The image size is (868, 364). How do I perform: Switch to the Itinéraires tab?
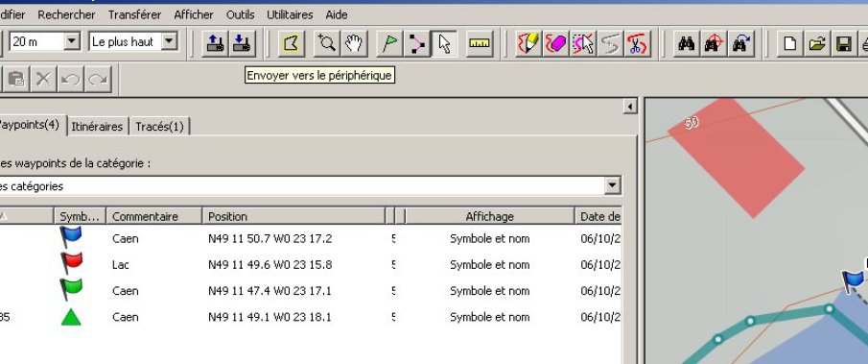pos(98,127)
